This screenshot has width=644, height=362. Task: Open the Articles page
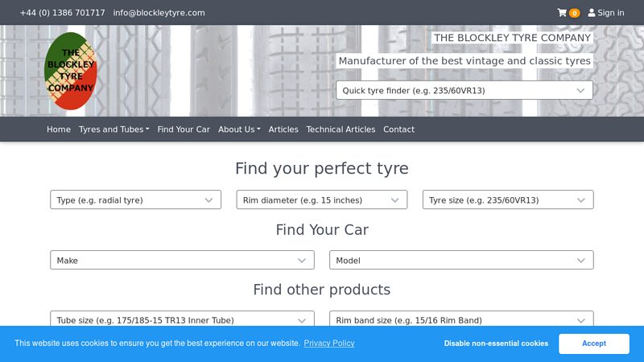[283, 130]
